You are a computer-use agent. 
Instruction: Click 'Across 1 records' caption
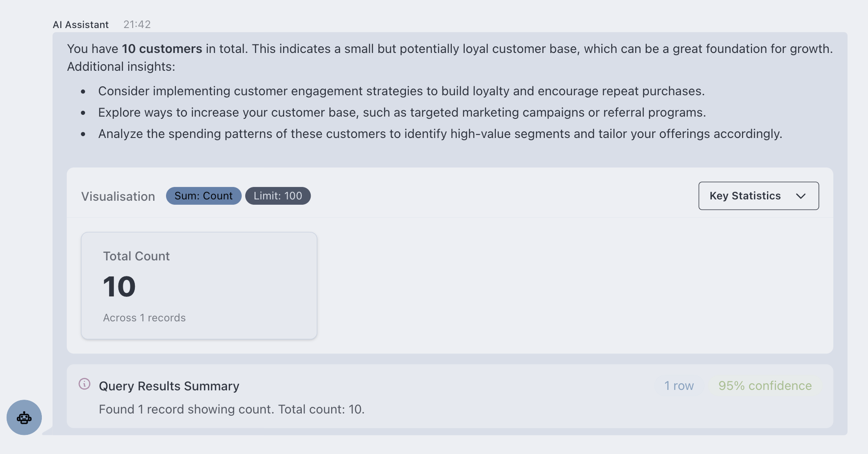[144, 318]
